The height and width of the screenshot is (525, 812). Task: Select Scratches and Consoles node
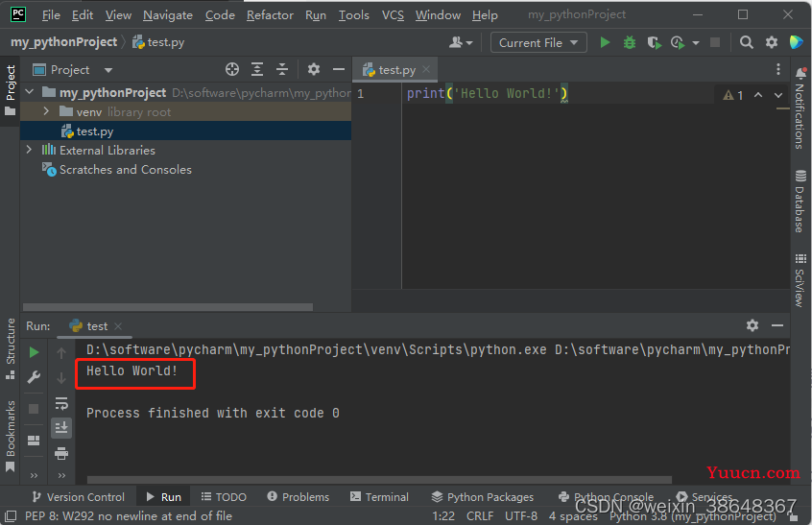tap(126, 169)
